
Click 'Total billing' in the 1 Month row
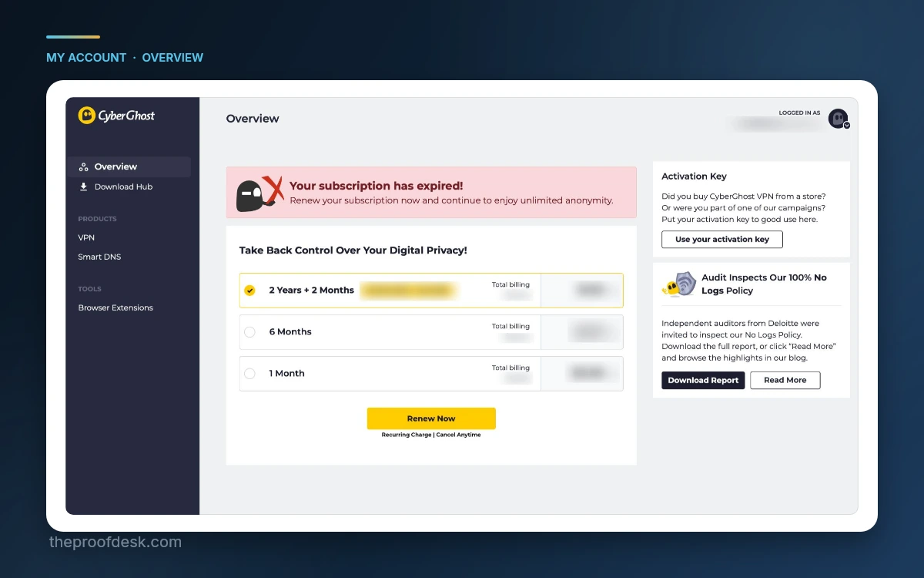[x=511, y=368]
